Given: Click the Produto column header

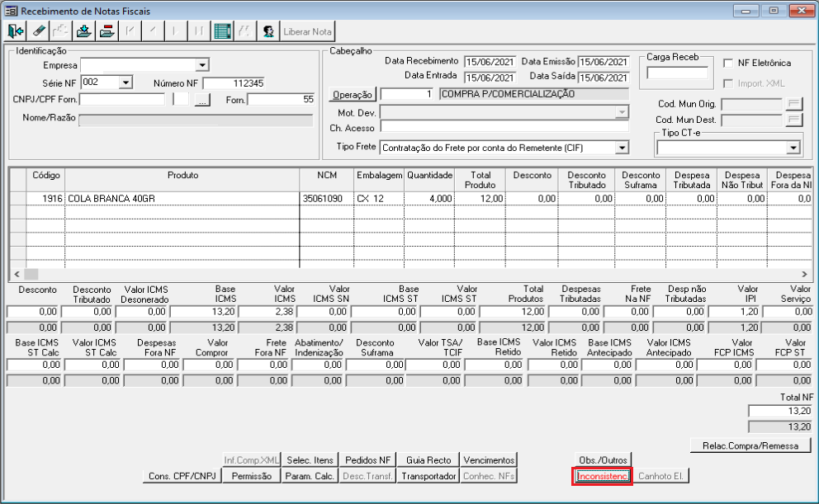Looking at the screenshot, I should pos(182,180).
